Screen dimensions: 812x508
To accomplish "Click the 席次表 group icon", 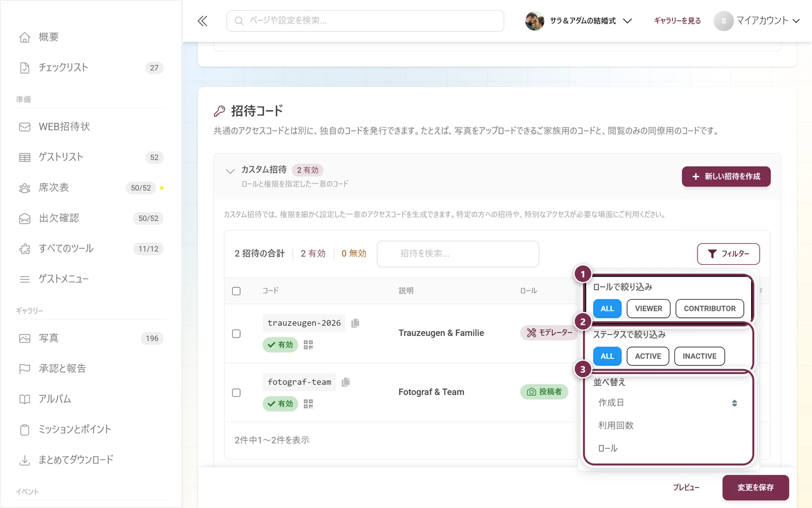I will pyautogui.click(x=25, y=188).
